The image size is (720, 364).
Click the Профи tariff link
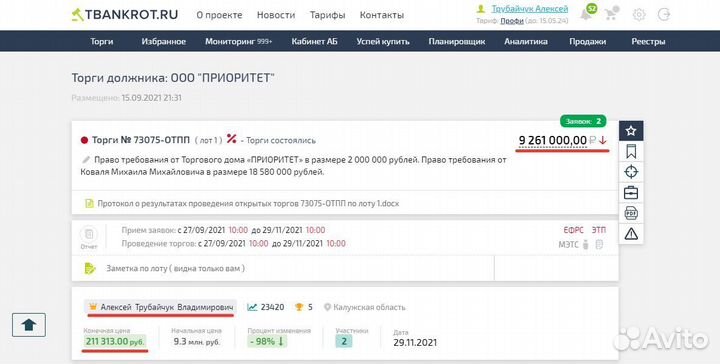512,21
